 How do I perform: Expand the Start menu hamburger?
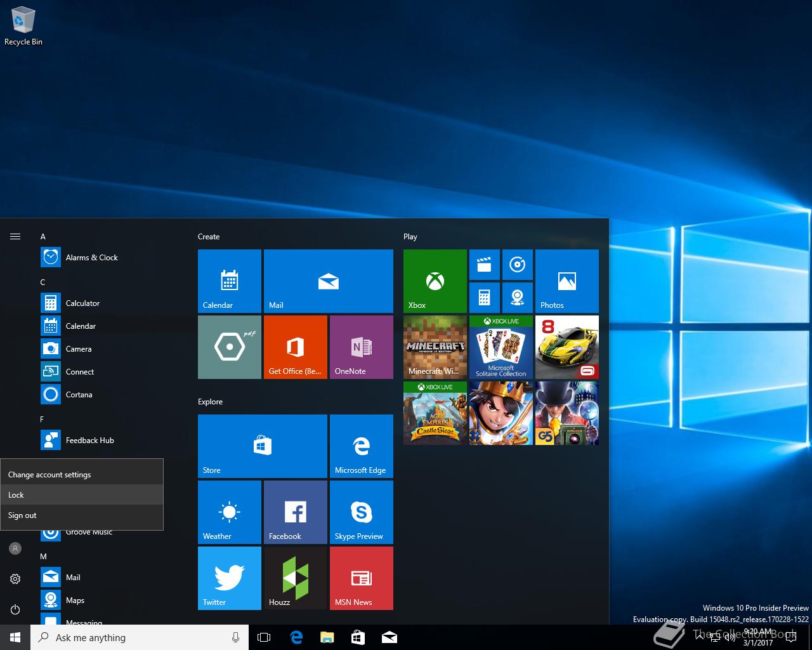[x=15, y=237]
